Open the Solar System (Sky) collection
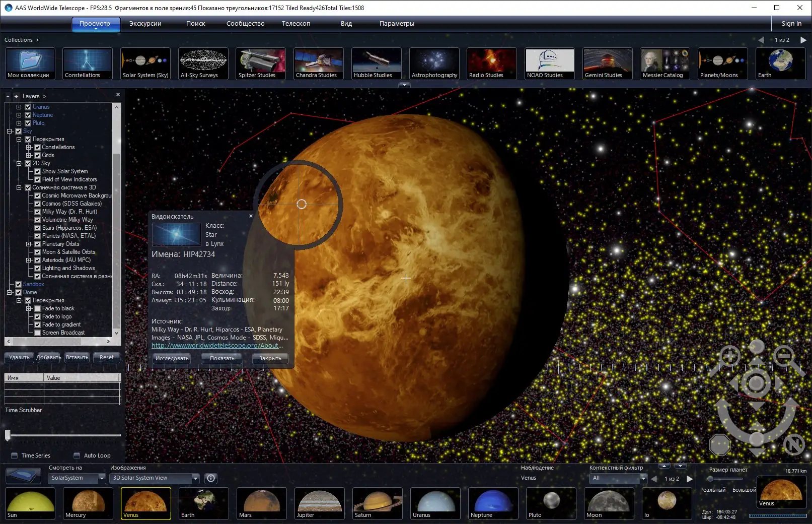This screenshot has width=812, height=524. click(x=145, y=63)
